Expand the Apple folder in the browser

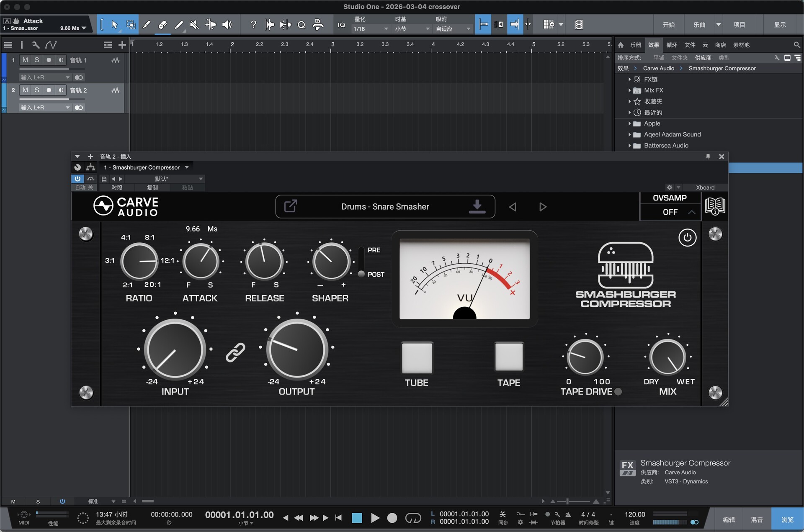pyautogui.click(x=630, y=123)
